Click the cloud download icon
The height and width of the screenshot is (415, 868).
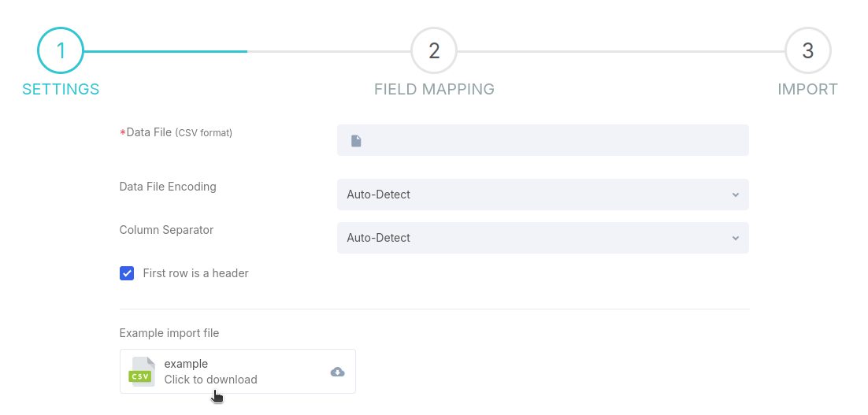pos(337,372)
